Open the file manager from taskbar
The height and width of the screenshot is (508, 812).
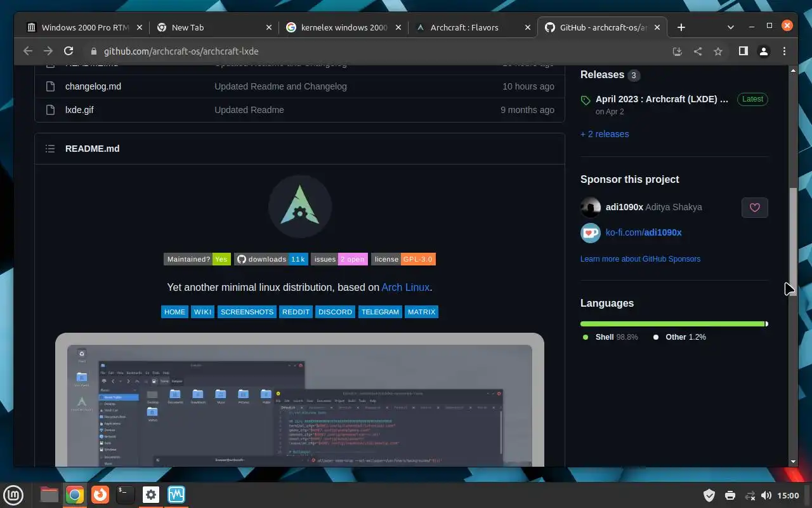(x=49, y=495)
